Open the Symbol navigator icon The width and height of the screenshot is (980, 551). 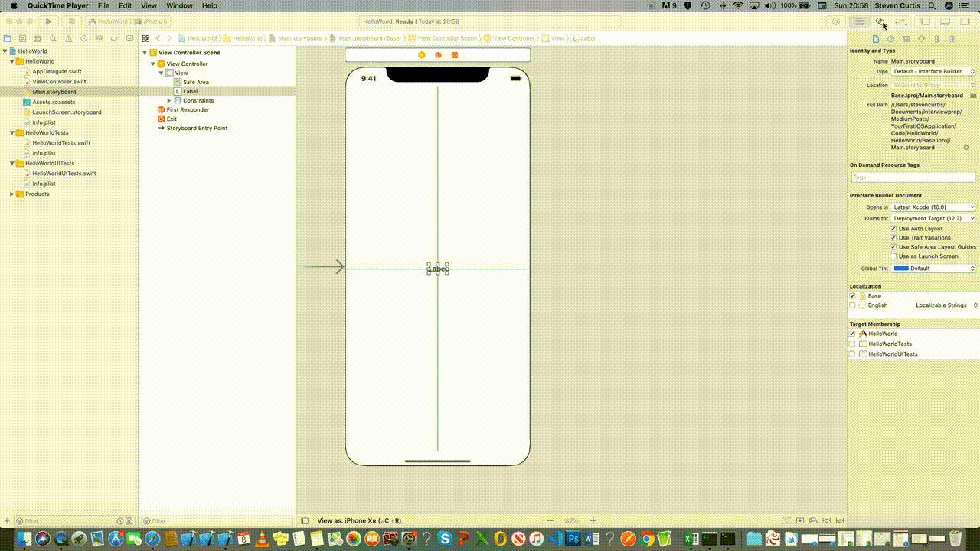[38, 38]
